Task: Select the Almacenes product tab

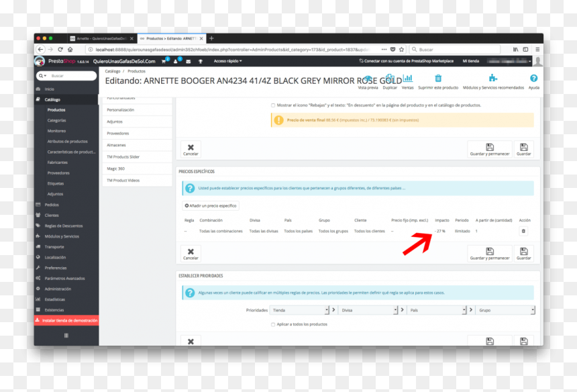Action: click(138, 145)
